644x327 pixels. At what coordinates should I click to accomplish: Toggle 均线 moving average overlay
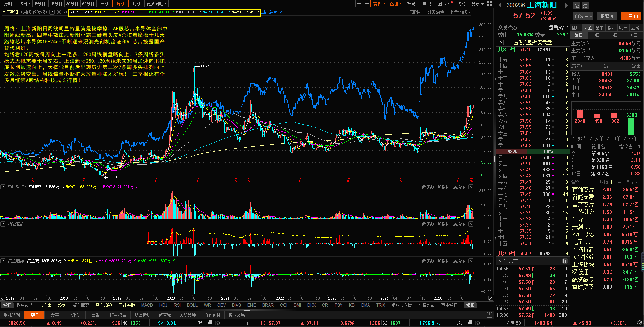[x=62, y=305]
